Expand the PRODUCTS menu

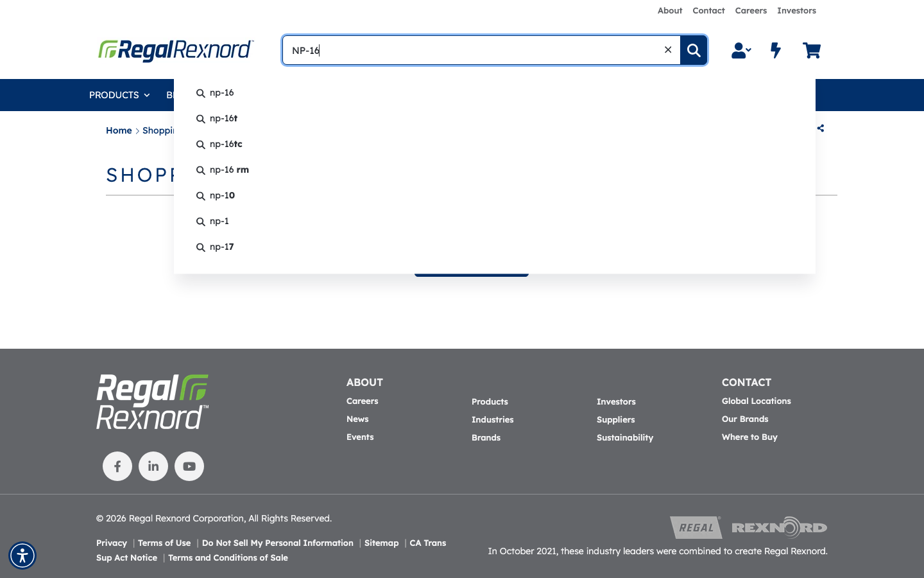[x=119, y=95]
